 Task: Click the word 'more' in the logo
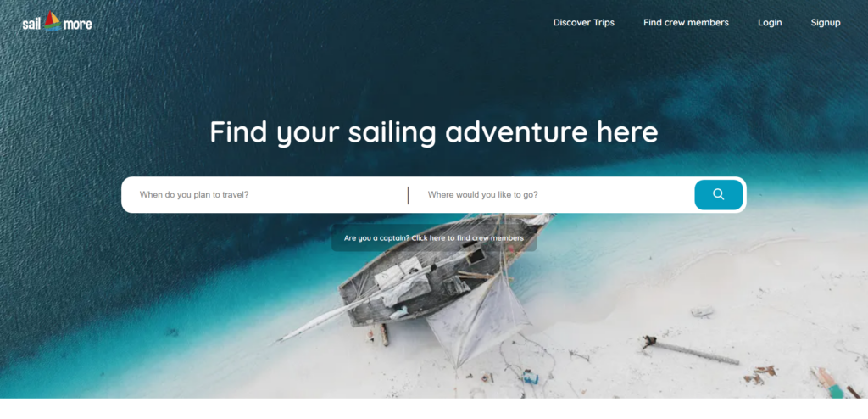[77, 25]
